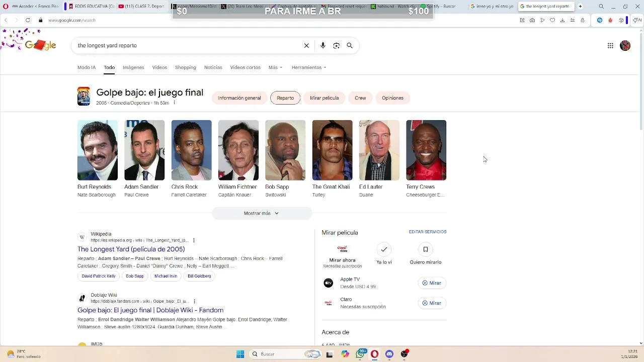Open 'Golpe bajo: El juego final | Doblaje Wiki' result
This screenshot has width=644, height=362.
pos(150,310)
